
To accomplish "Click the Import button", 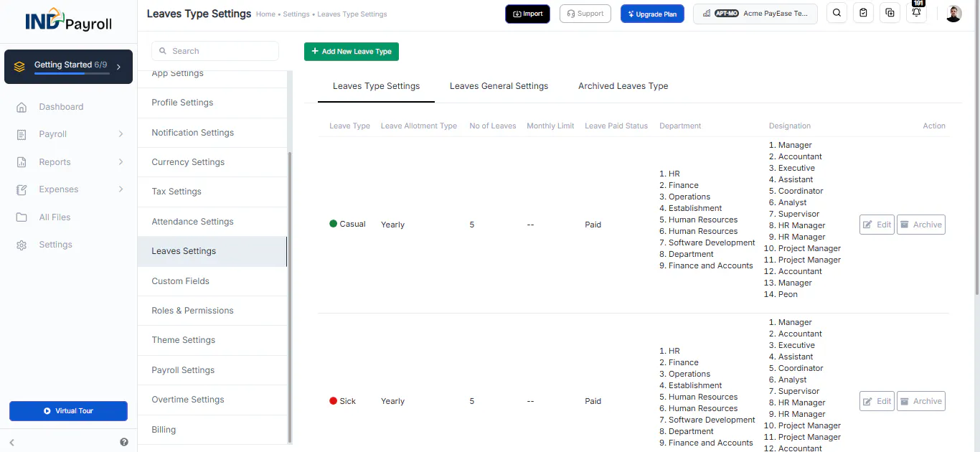I will click(527, 14).
